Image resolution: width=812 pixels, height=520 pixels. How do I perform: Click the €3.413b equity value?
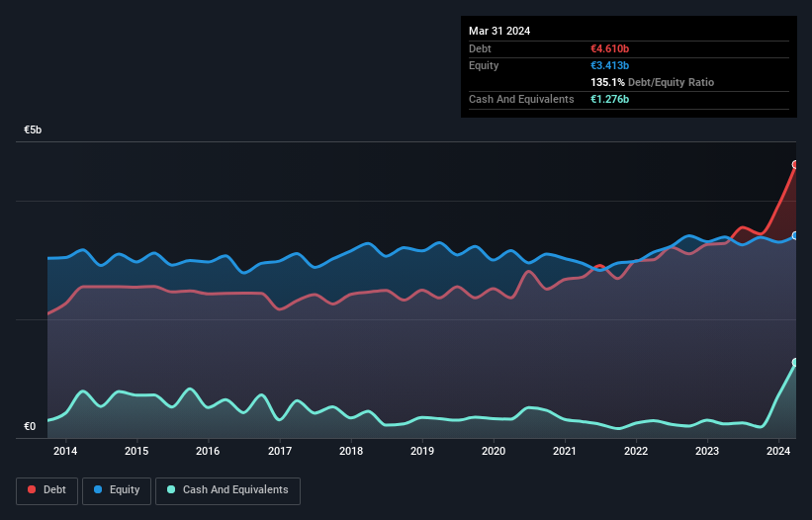point(609,65)
